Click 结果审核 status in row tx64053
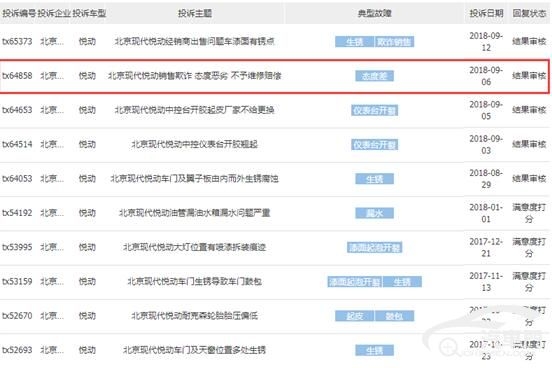This screenshot has height=368, width=552. click(529, 179)
